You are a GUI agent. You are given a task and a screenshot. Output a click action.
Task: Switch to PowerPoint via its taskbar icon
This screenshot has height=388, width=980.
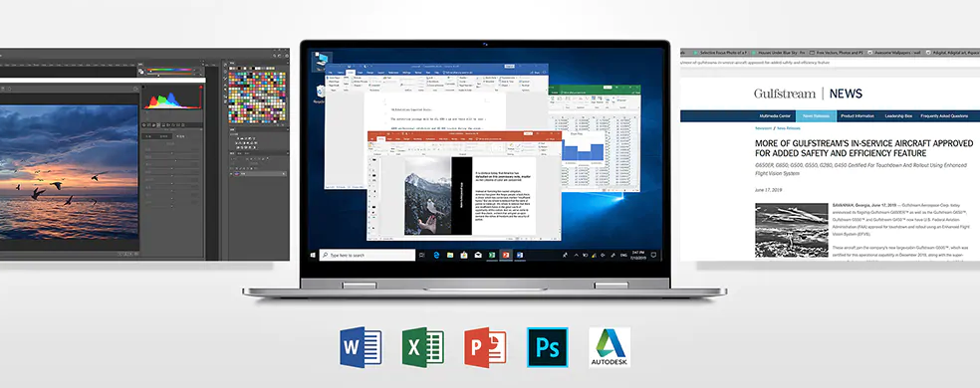pos(506,255)
